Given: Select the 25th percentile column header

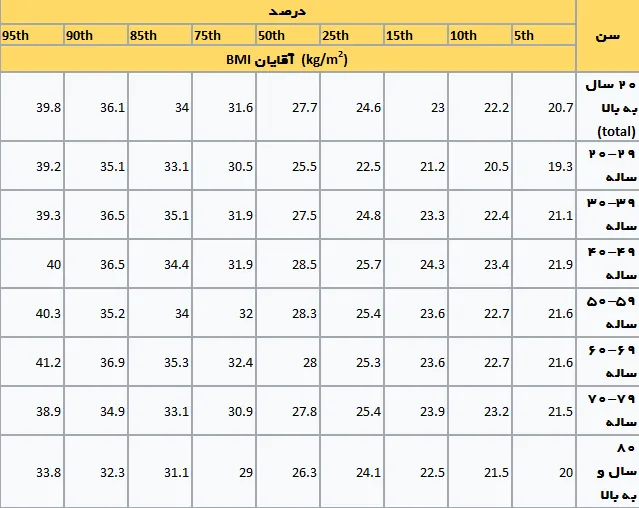Looking at the screenshot, I should [352, 35].
